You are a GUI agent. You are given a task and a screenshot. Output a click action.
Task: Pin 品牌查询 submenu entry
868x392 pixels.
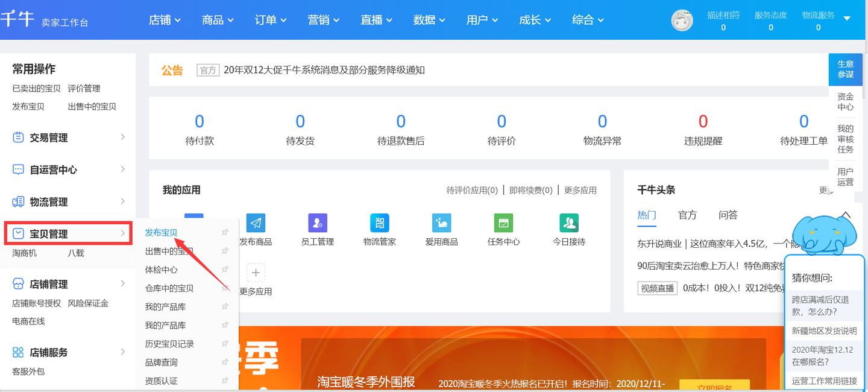click(225, 362)
